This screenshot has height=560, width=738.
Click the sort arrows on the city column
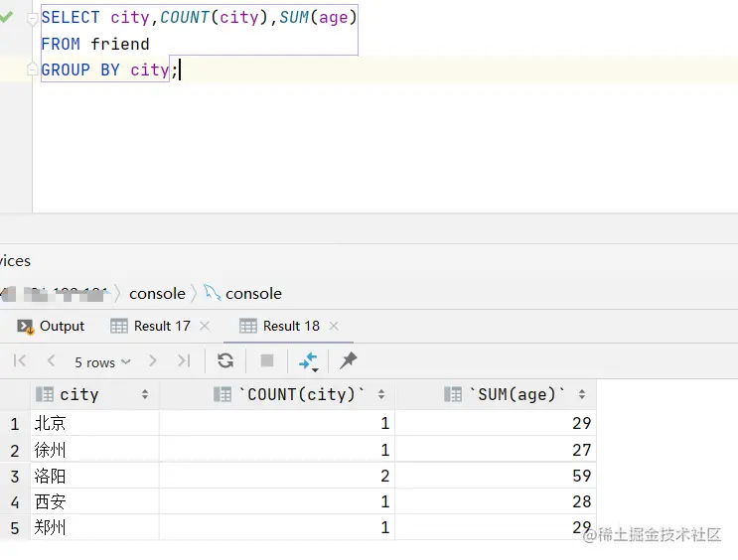(145, 394)
